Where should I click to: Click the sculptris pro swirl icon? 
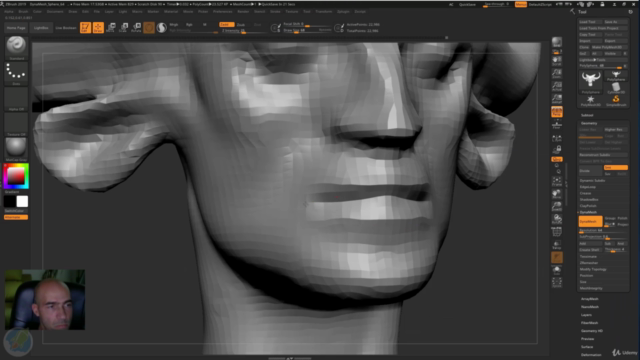(162, 27)
